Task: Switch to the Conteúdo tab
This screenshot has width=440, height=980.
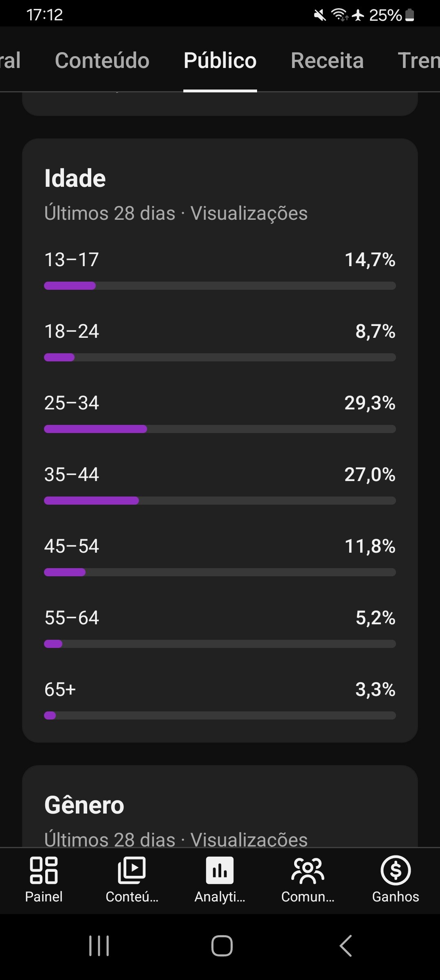Action: pos(102,61)
